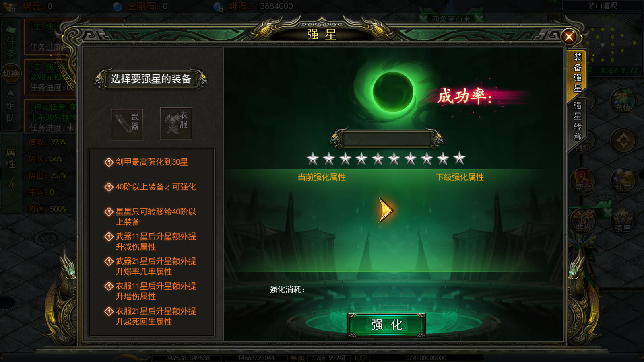
Task: Click the experience progress bar
Action: [426, 358]
